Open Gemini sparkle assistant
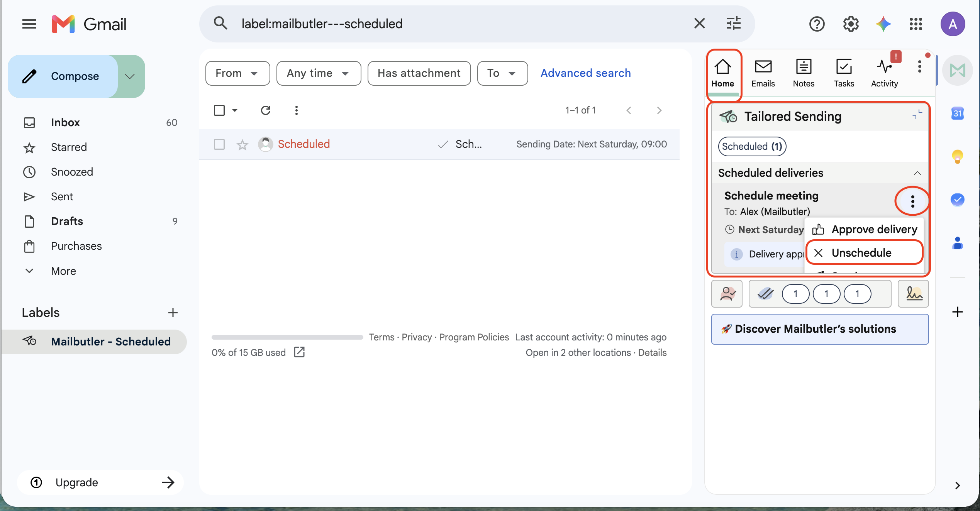Image resolution: width=980 pixels, height=511 pixels. click(x=883, y=24)
